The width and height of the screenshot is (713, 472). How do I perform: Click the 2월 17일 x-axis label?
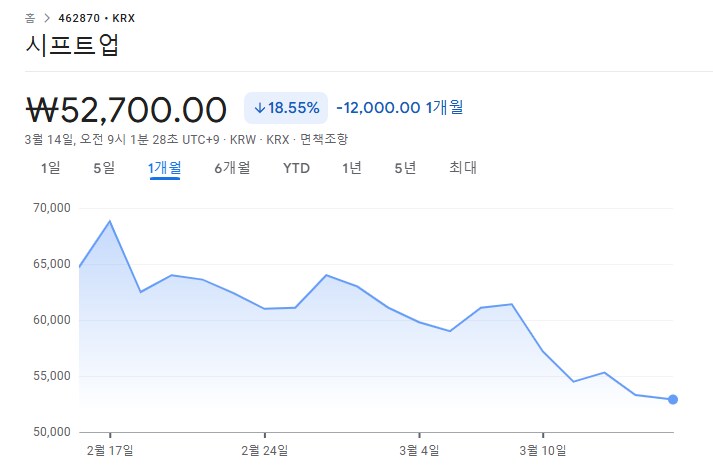[x=110, y=451]
